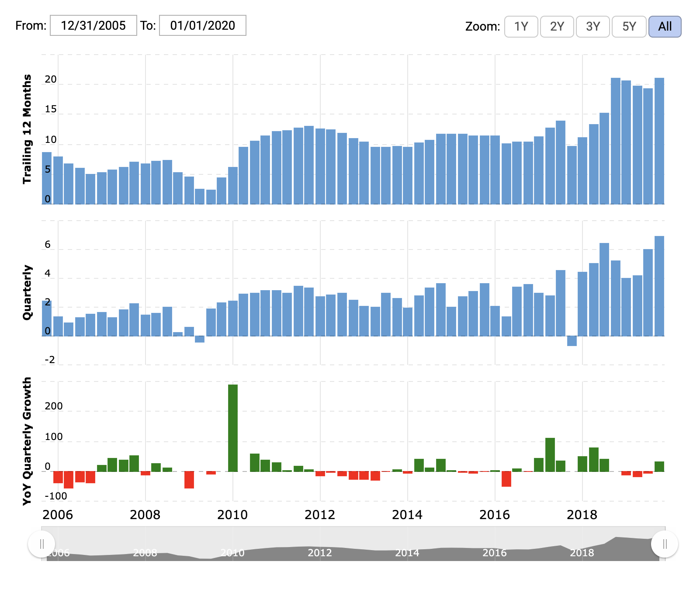Click the 2012 label in the navigator
700x596 pixels.
tap(320, 553)
